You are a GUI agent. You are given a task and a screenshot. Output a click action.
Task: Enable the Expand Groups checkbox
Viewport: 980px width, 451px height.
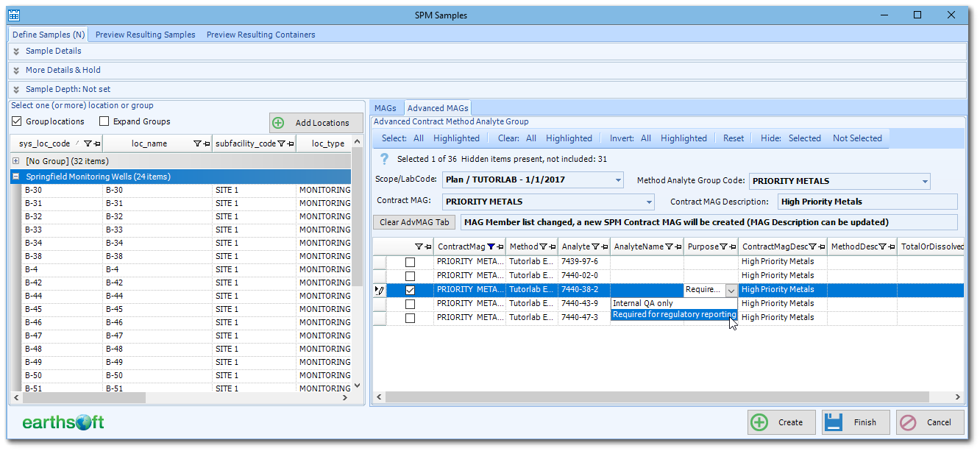coord(103,121)
